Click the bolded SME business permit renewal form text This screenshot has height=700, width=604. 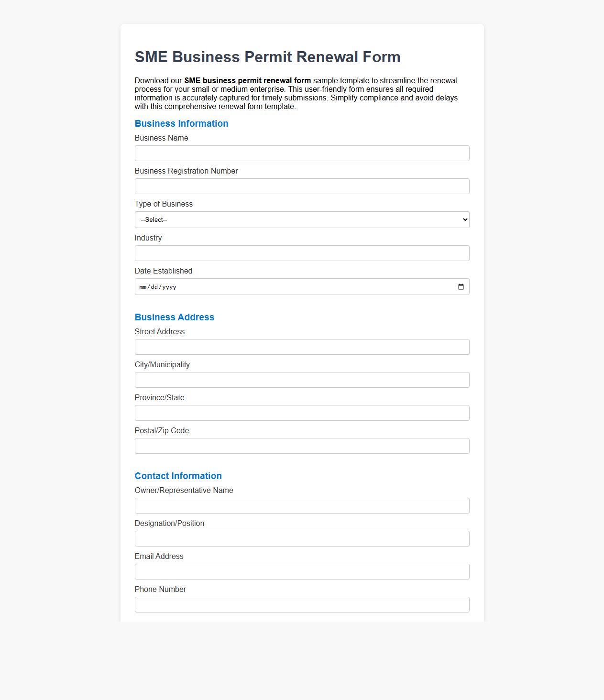247,81
